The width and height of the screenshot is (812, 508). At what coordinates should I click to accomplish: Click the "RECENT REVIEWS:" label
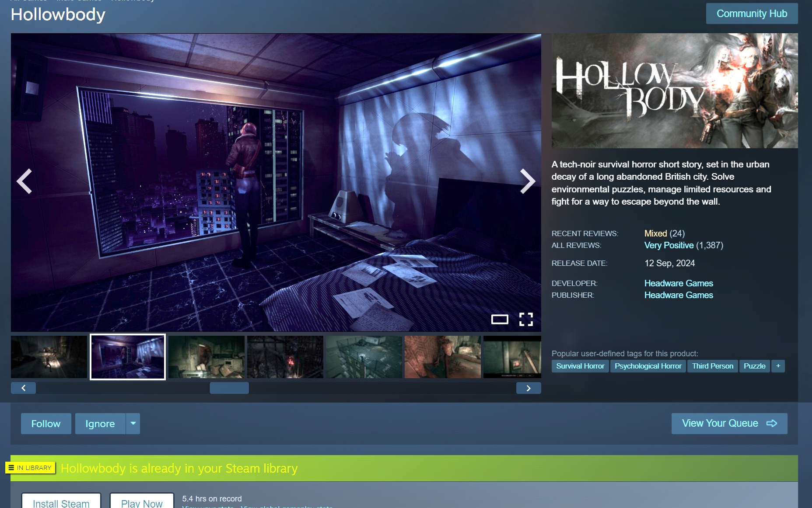[584, 233]
